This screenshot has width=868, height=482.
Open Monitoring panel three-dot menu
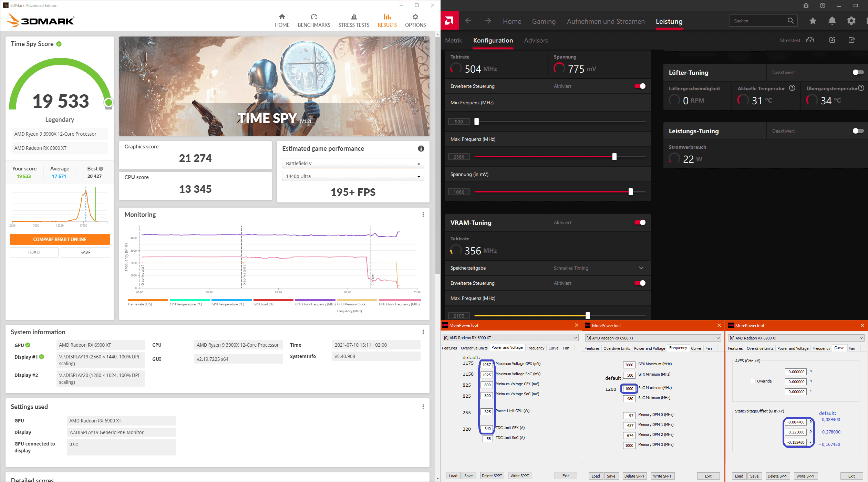point(423,214)
